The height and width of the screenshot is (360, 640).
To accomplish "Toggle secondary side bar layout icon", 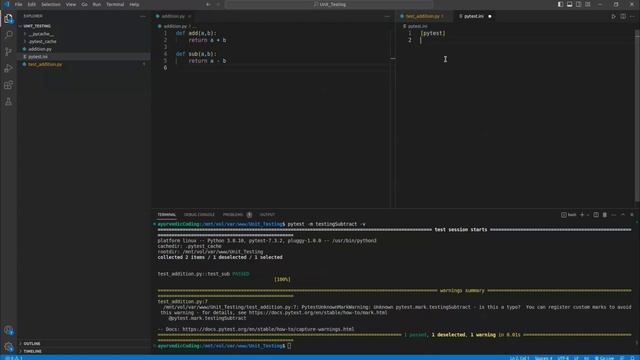I will [578, 4].
